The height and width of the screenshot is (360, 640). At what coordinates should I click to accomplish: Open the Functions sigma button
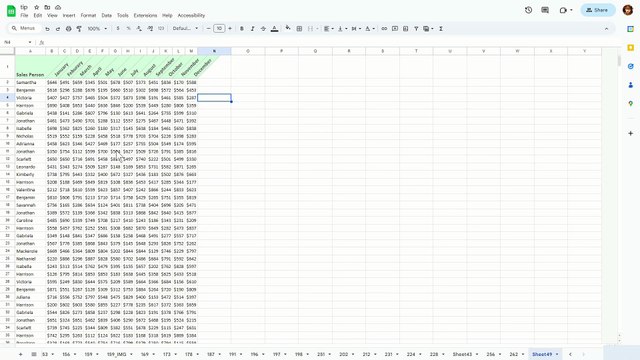pos(441,29)
